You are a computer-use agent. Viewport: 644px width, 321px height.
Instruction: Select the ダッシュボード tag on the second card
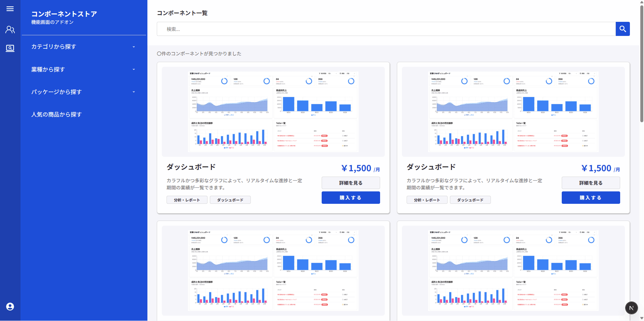click(x=470, y=200)
